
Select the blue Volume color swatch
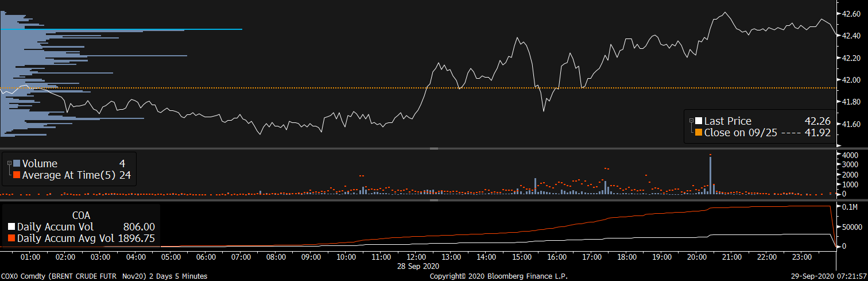17,164
